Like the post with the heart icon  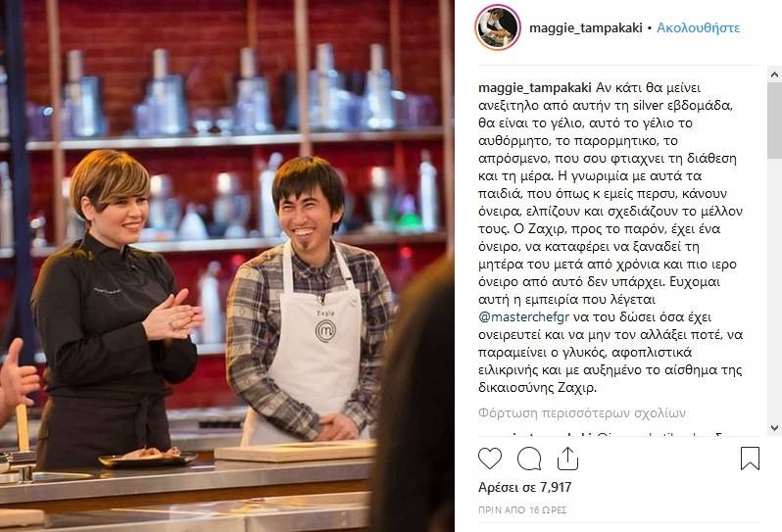pyautogui.click(x=489, y=459)
